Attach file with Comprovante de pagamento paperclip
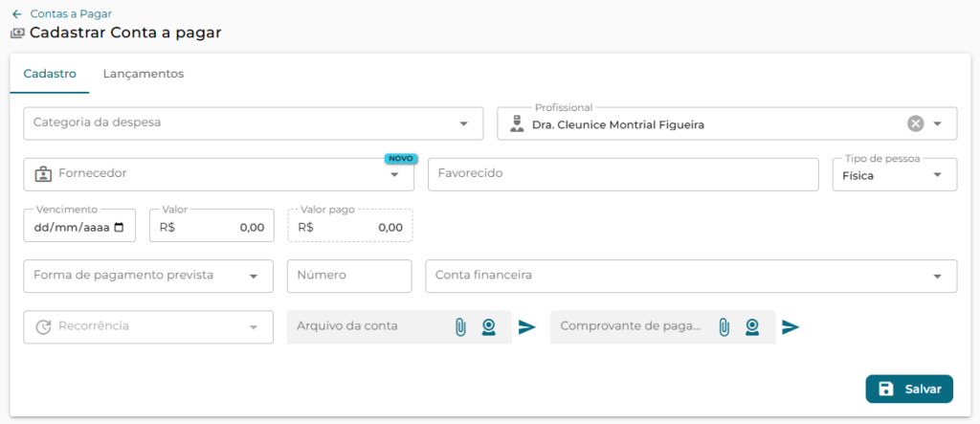The width and height of the screenshot is (980, 424). 724,327
